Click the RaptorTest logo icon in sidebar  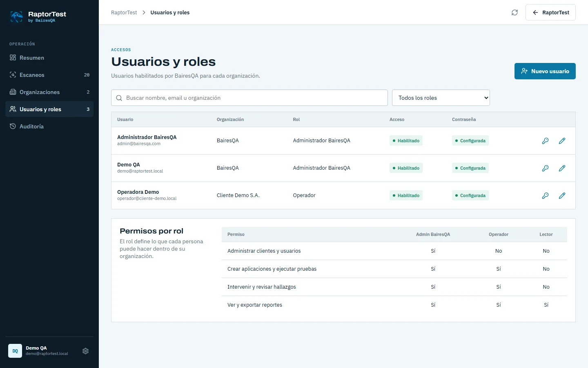pyautogui.click(x=16, y=16)
